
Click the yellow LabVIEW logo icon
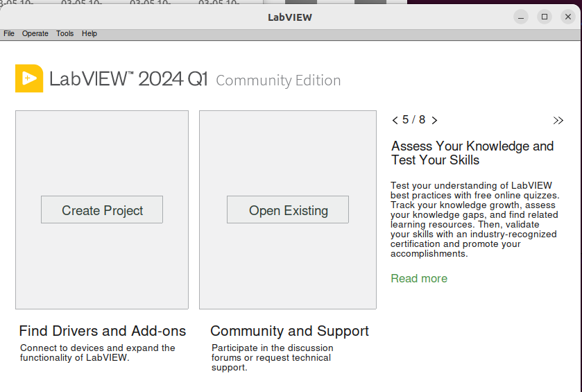29,78
